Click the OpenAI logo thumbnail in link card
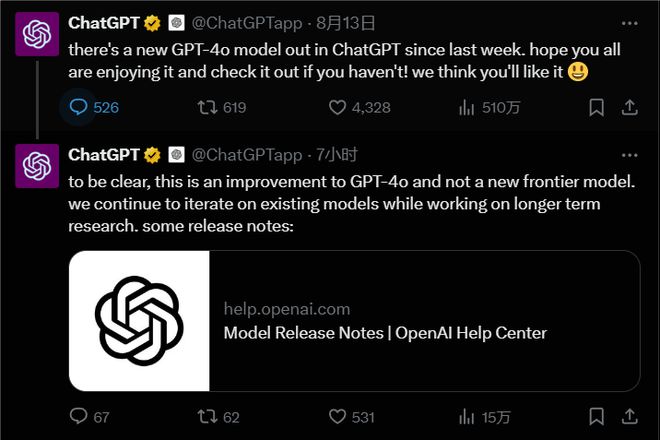 pyautogui.click(x=139, y=320)
